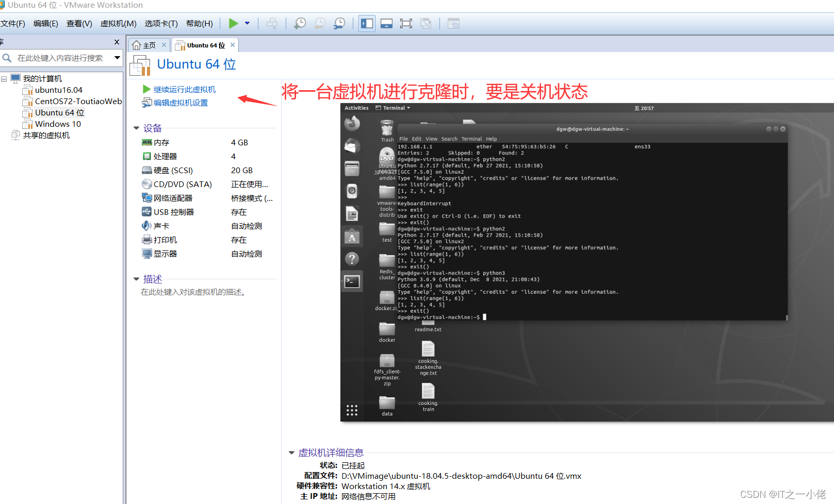Open the 文件(F) menu
The width and height of the screenshot is (834, 504).
(13, 23)
